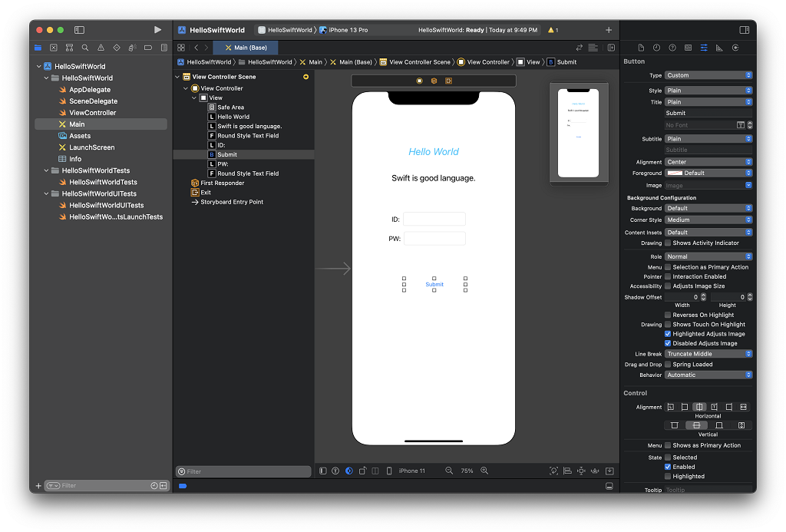Zoom in the canvas with plus magnifier

point(484,471)
